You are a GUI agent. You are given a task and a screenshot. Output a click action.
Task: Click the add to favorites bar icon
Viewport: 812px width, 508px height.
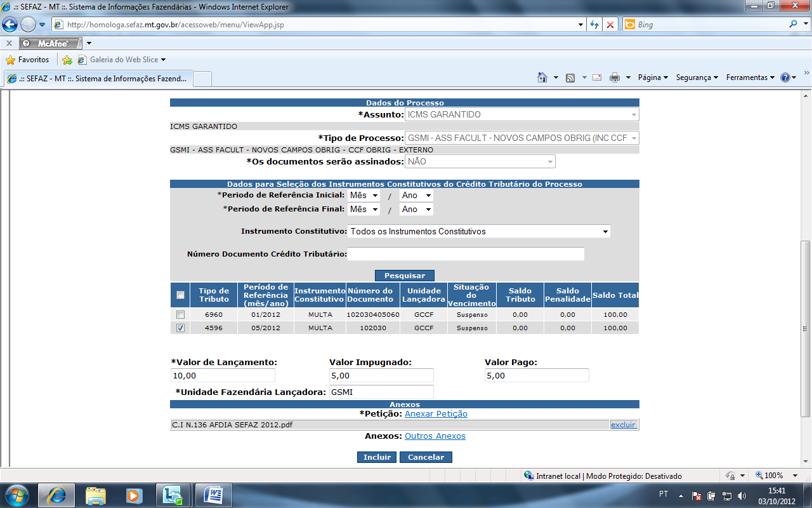click(x=67, y=60)
